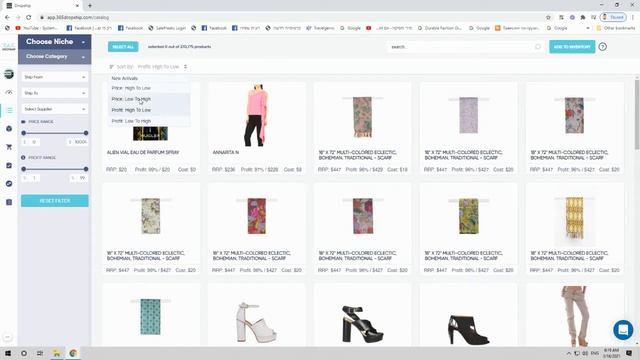Click the magnifier icon in search box

[538, 47]
